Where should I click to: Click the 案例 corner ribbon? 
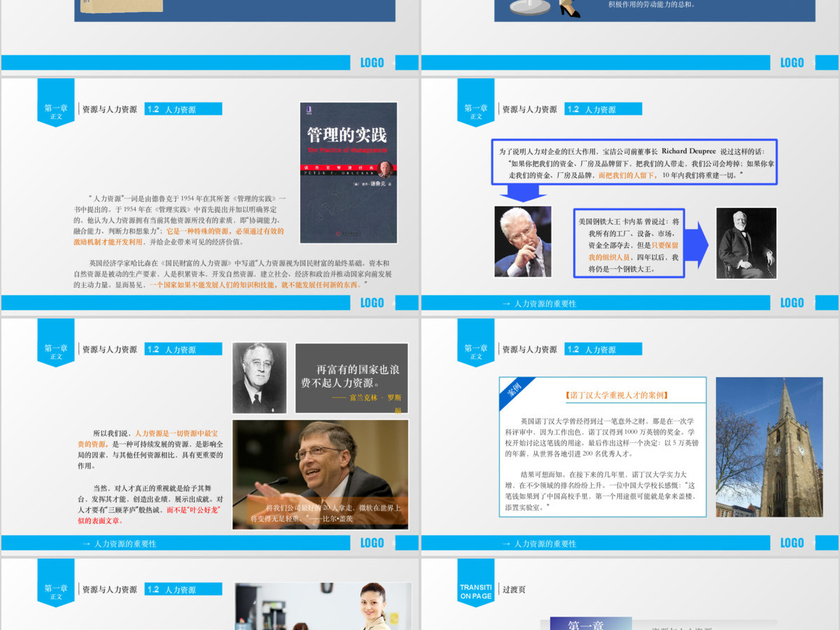point(515,391)
